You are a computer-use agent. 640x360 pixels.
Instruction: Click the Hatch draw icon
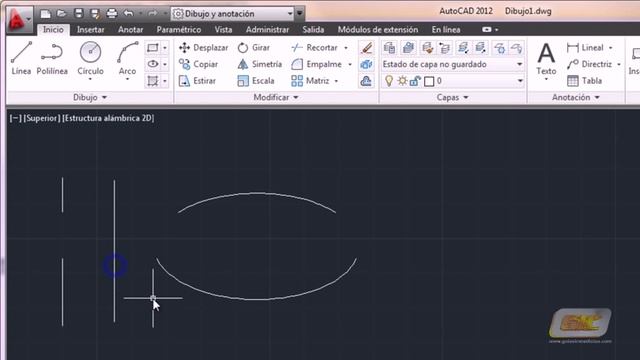pos(153,81)
